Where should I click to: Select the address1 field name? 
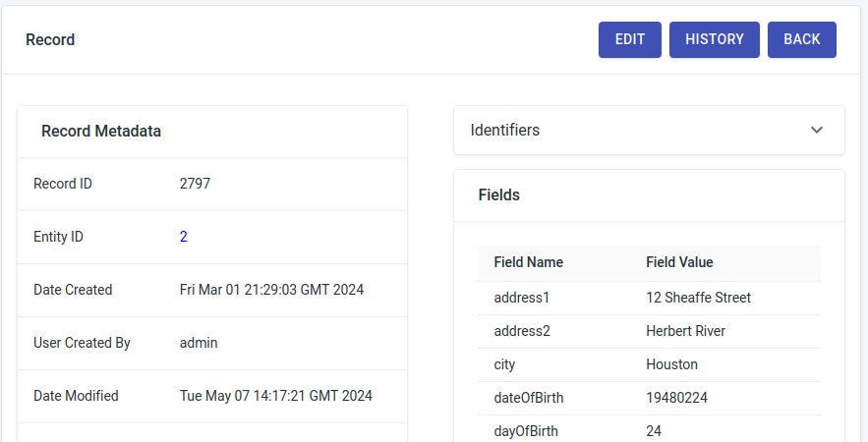tap(522, 298)
